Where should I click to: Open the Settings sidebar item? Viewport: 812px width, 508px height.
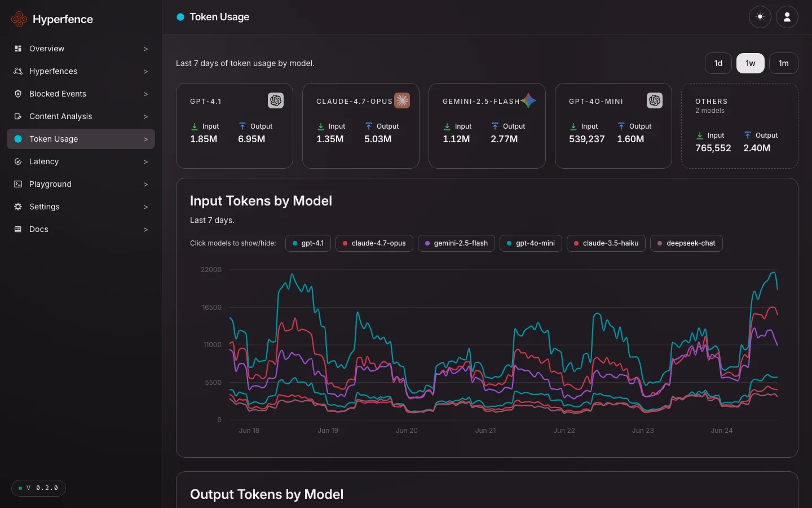coord(81,207)
